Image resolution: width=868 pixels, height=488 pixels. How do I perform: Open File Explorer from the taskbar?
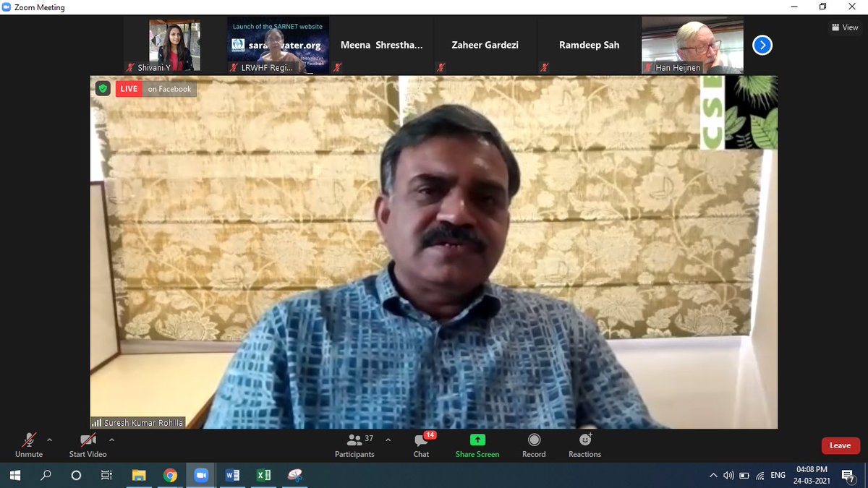coord(139,475)
